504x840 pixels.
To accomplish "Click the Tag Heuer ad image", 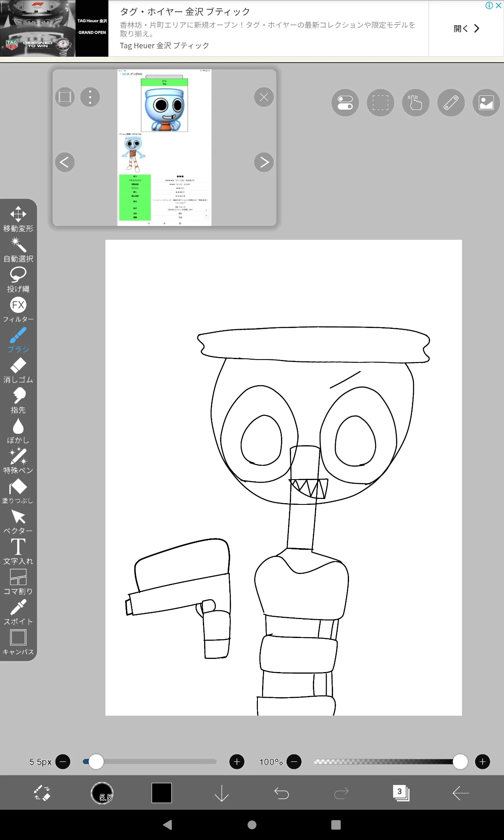I will (54, 29).
